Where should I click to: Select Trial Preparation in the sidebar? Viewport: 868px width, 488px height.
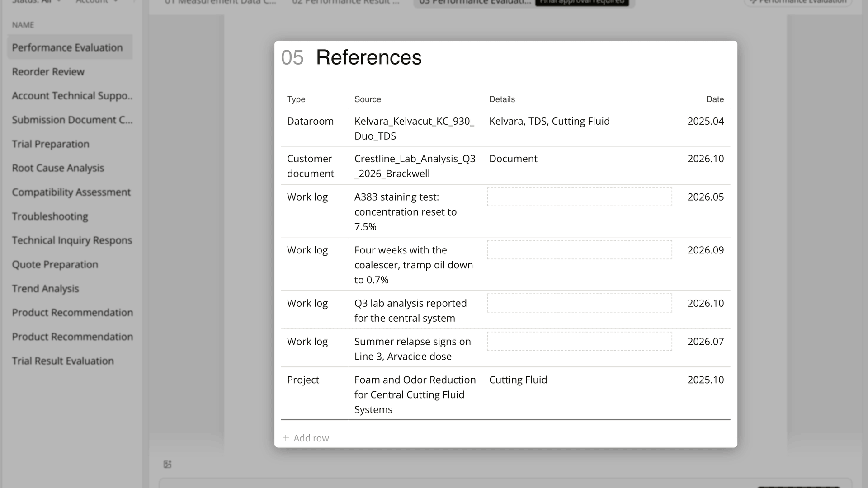pyautogui.click(x=51, y=144)
